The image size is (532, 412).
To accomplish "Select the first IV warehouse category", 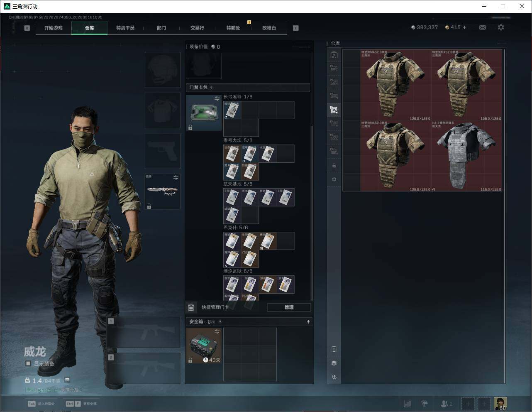I will pyautogui.click(x=334, y=69).
